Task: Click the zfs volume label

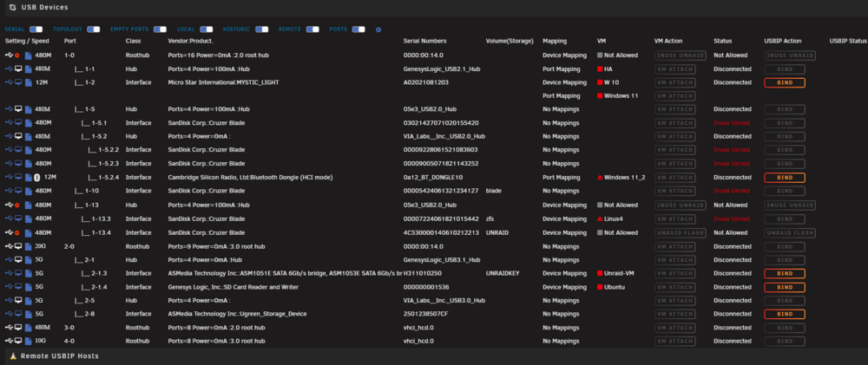Action: (490, 219)
